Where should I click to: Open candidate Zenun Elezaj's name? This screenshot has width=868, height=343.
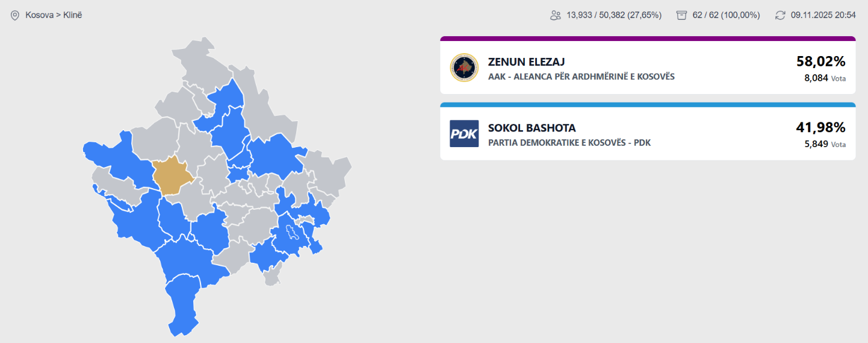pos(526,61)
